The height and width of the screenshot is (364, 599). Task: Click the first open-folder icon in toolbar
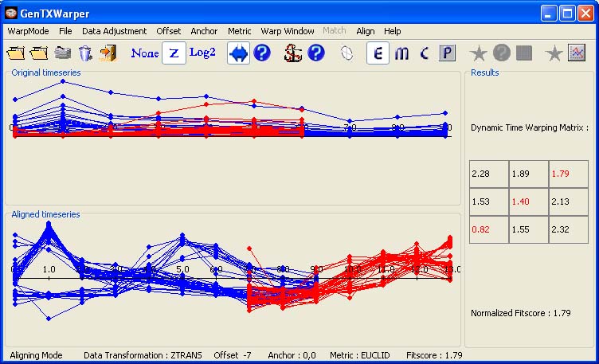tap(16, 53)
